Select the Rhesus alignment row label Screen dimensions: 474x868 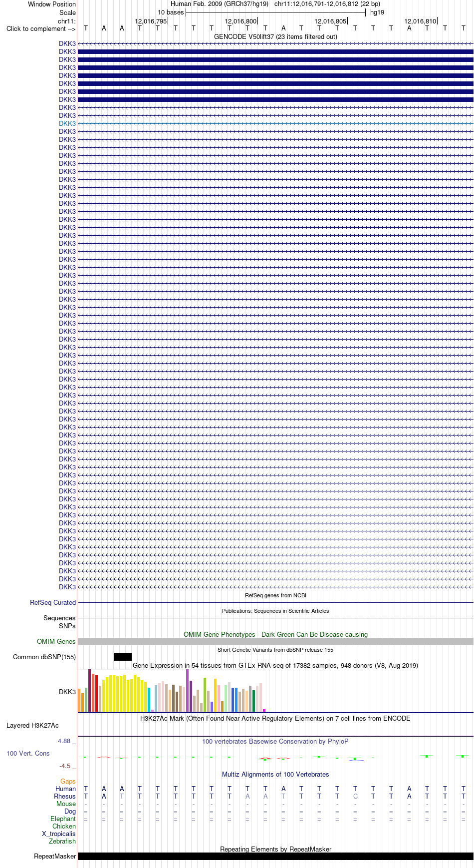65,796
